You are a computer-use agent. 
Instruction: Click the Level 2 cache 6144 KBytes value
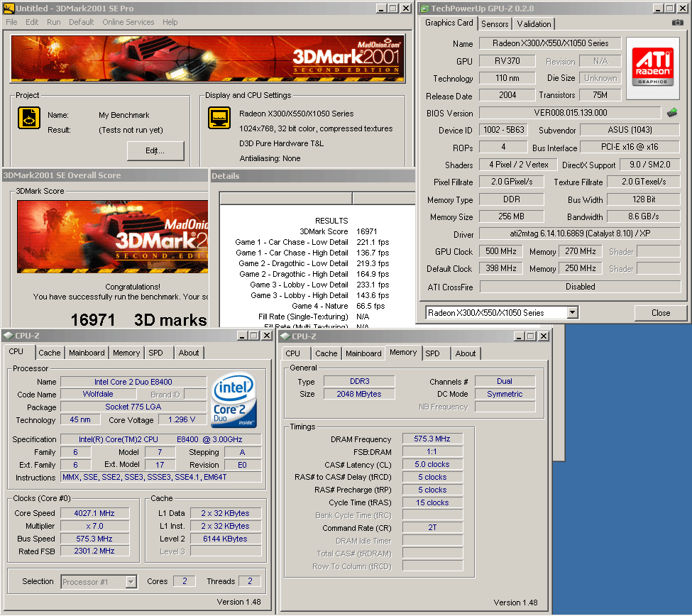pos(225,539)
